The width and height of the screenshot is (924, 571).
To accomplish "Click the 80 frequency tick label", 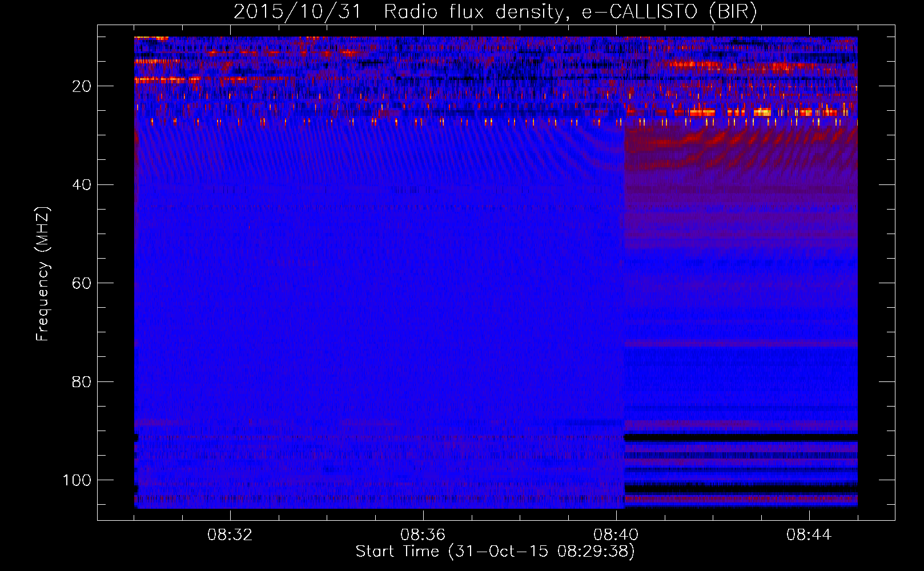I will tap(82, 381).
